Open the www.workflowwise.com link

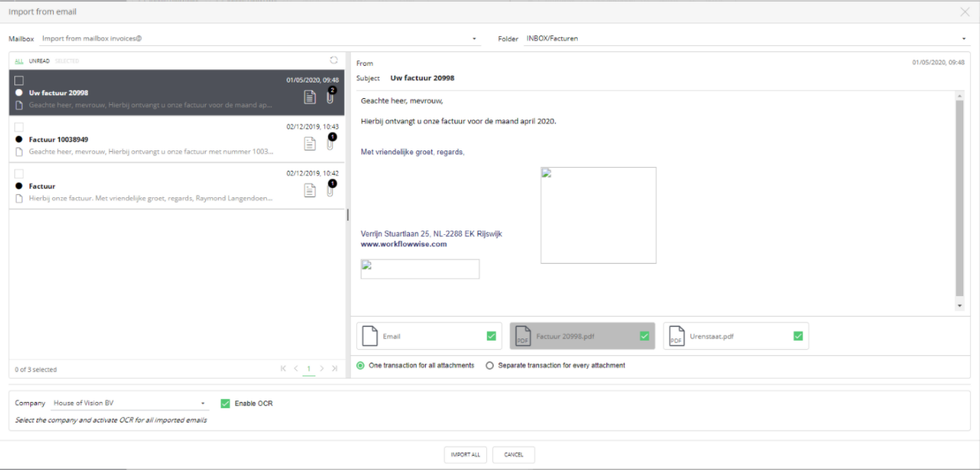point(404,244)
